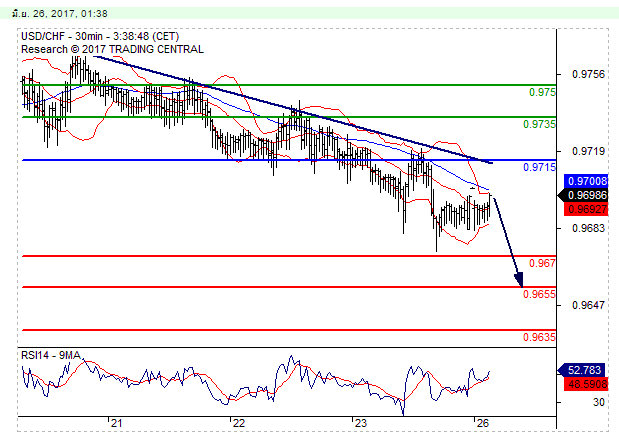Click the red 0.9635 support label

pyautogui.click(x=539, y=337)
